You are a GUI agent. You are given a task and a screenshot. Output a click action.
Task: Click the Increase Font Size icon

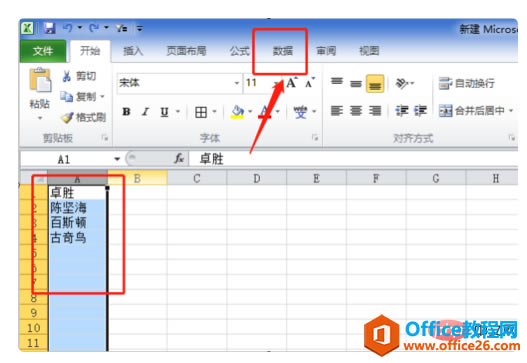pos(291,82)
